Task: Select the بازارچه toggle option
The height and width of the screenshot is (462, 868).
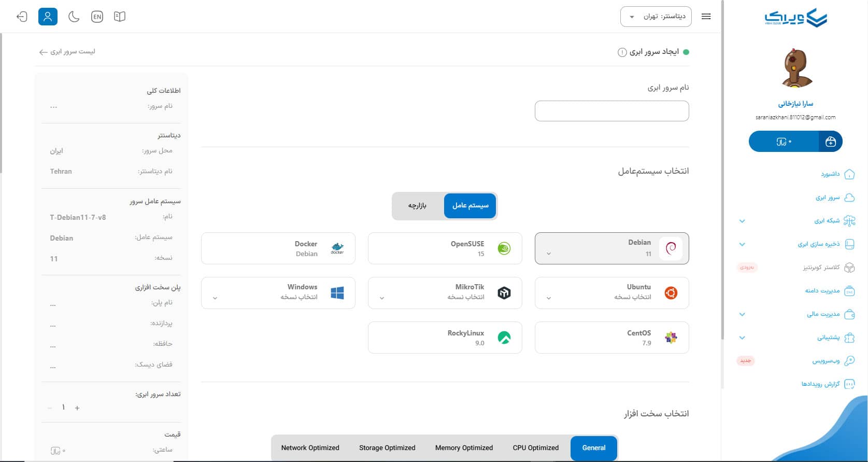Action: click(x=417, y=206)
